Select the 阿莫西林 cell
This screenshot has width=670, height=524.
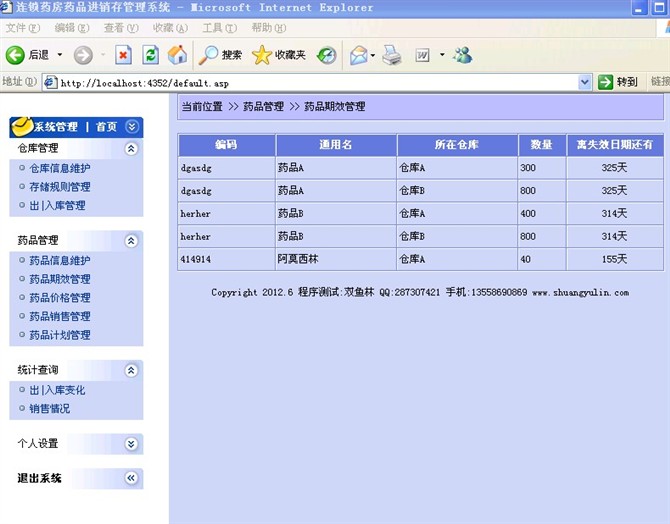[336, 259]
